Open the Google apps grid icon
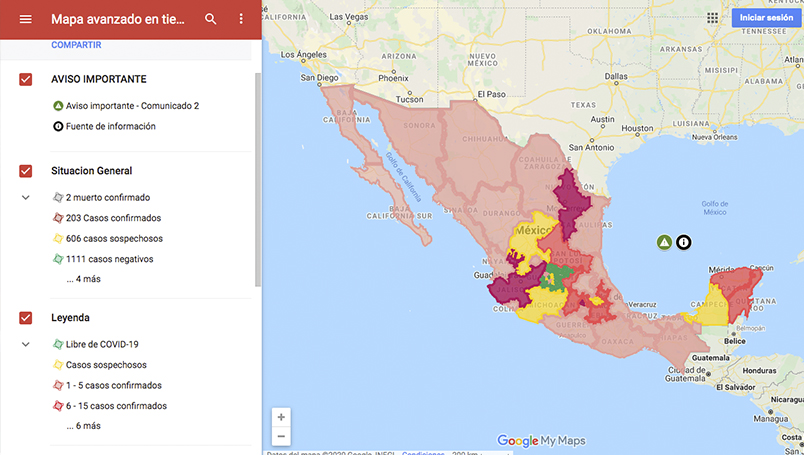 (x=712, y=18)
